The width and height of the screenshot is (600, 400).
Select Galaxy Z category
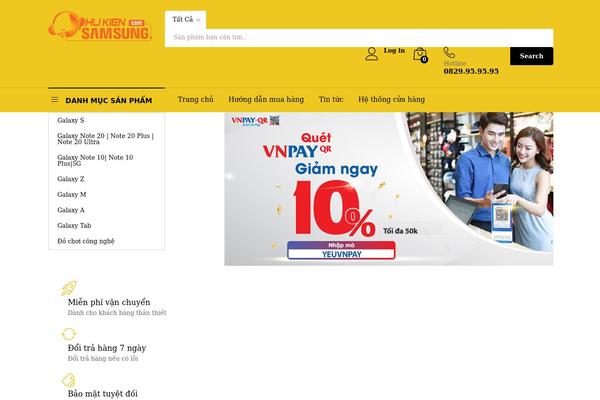(x=71, y=179)
